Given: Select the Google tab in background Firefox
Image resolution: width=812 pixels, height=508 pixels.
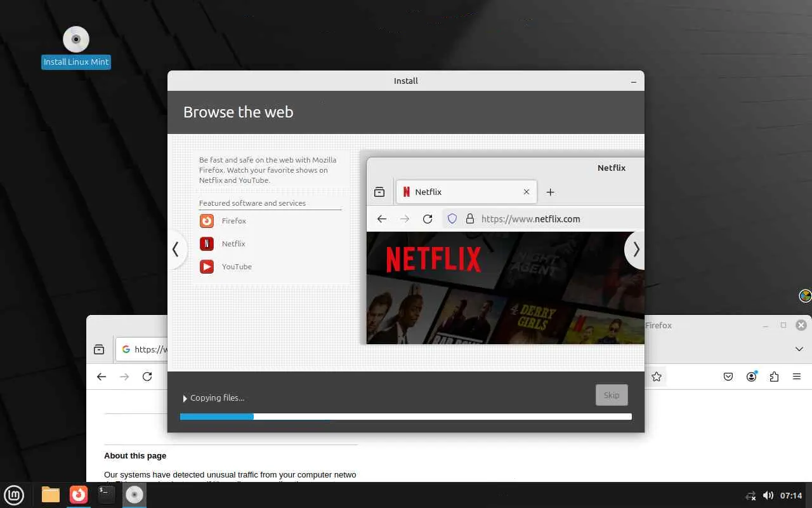Looking at the screenshot, I should tap(142, 349).
